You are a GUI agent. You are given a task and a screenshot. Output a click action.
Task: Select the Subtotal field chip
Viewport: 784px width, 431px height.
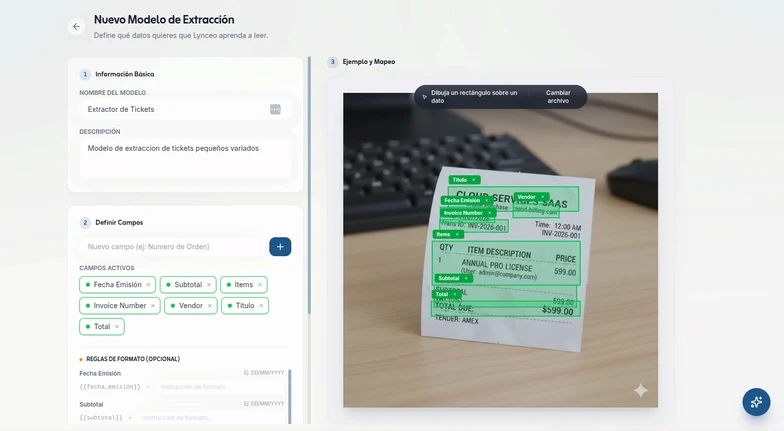click(x=188, y=284)
